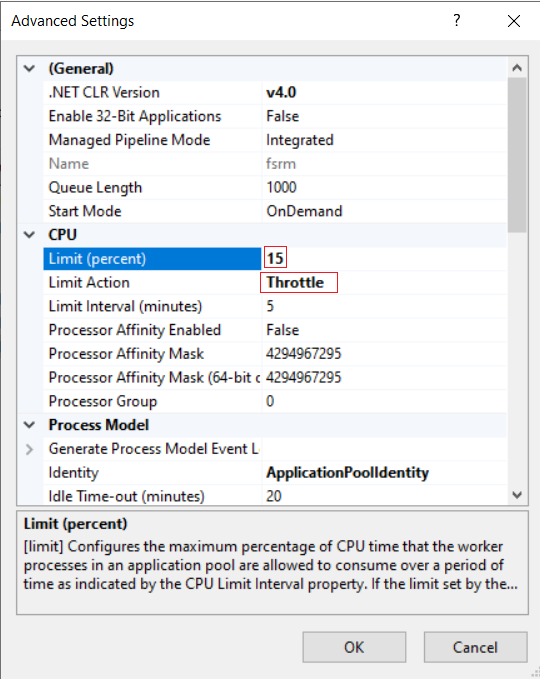The image size is (540, 679).
Task: Select the Limit Interval (minutes) row
Action: (x=275, y=306)
